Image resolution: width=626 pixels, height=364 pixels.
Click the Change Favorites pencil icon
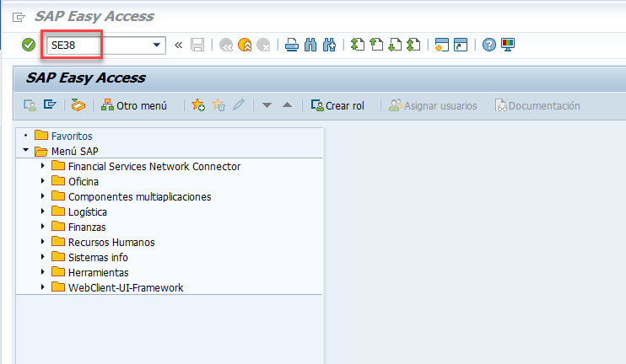[239, 105]
